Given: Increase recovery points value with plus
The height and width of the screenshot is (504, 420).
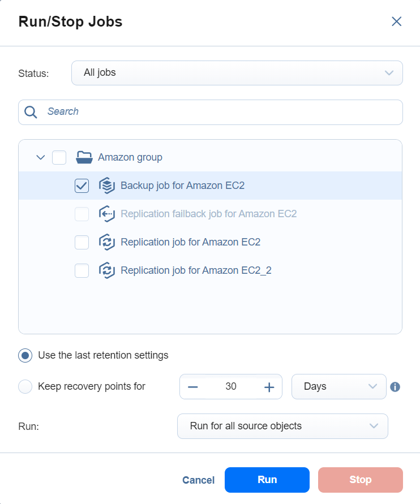Looking at the screenshot, I should (x=269, y=387).
